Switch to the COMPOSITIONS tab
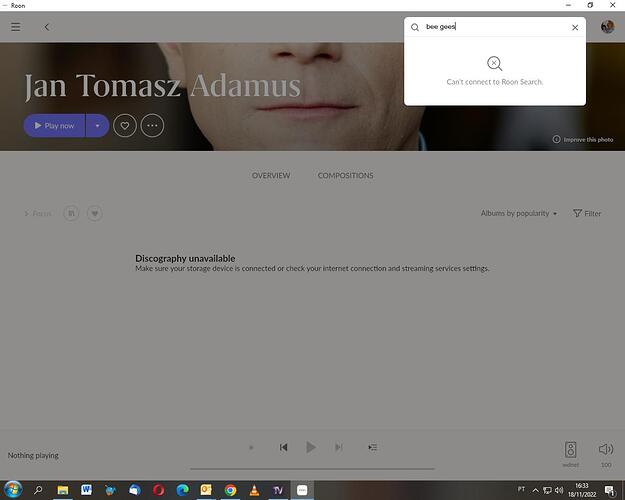 pyautogui.click(x=346, y=175)
